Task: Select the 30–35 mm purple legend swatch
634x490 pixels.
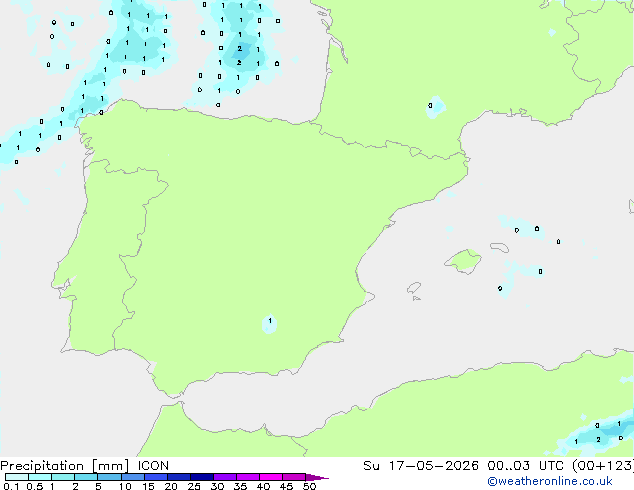Action: point(225,477)
